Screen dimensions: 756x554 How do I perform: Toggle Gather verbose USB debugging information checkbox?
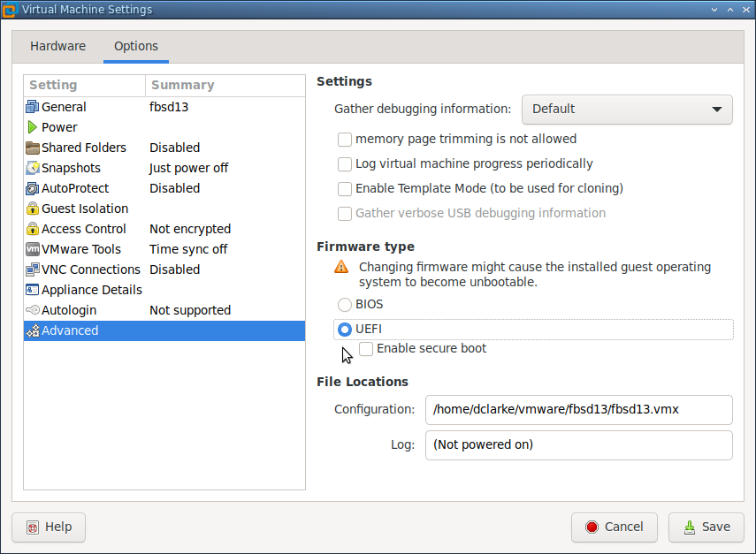(x=345, y=214)
